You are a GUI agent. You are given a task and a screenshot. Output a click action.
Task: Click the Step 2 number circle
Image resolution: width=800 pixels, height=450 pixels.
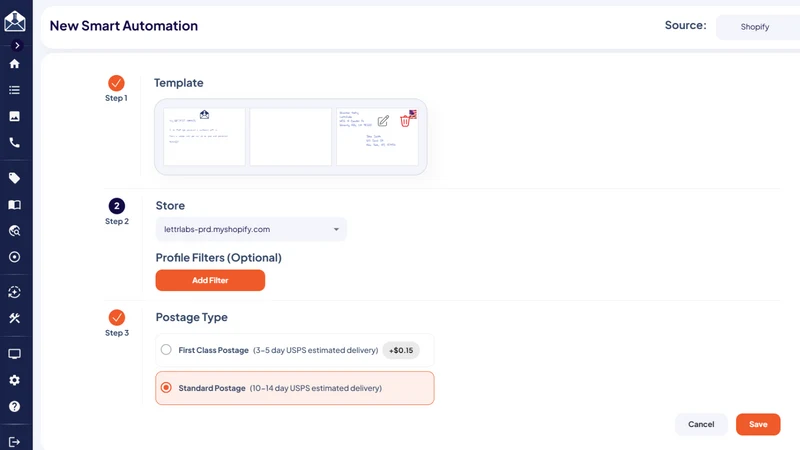[x=117, y=206]
